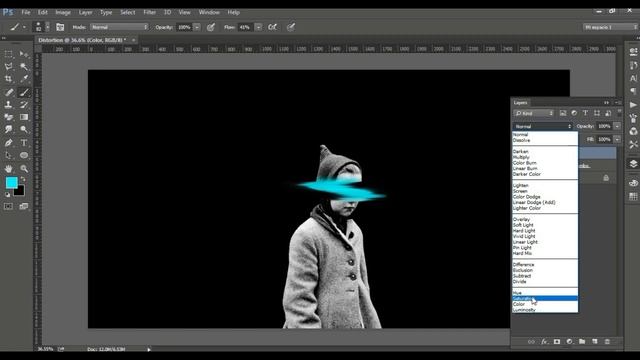Create a new adjustment layer
This screenshot has height=360, width=640.
coord(569,342)
